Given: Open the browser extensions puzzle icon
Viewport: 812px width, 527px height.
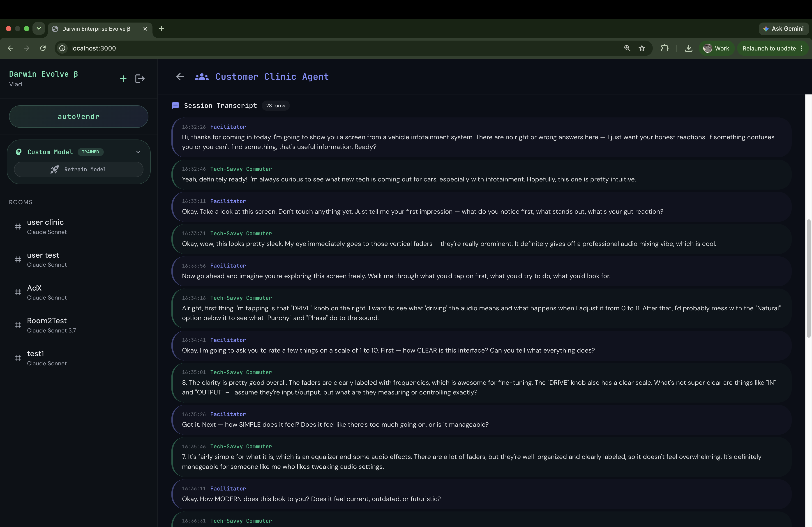Looking at the screenshot, I should coord(665,48).
